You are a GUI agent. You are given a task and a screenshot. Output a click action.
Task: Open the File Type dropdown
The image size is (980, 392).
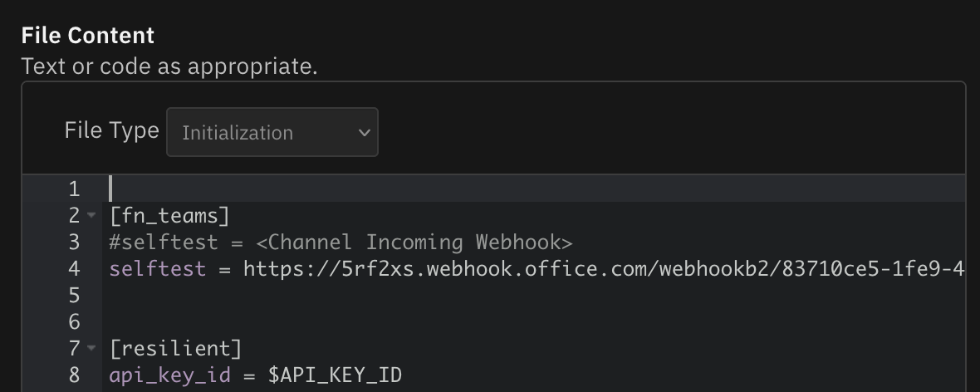point(272,132)
